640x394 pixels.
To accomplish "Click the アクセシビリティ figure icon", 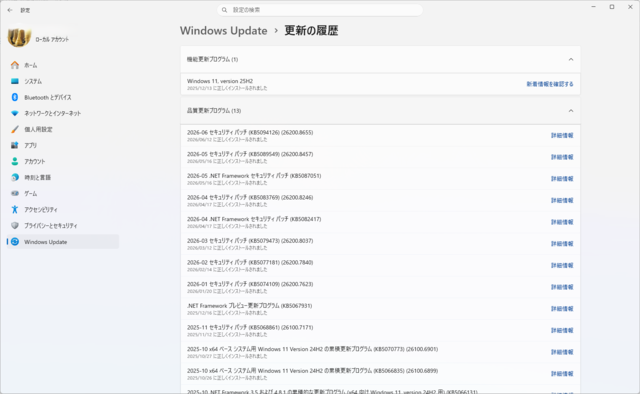I will 15,209.
